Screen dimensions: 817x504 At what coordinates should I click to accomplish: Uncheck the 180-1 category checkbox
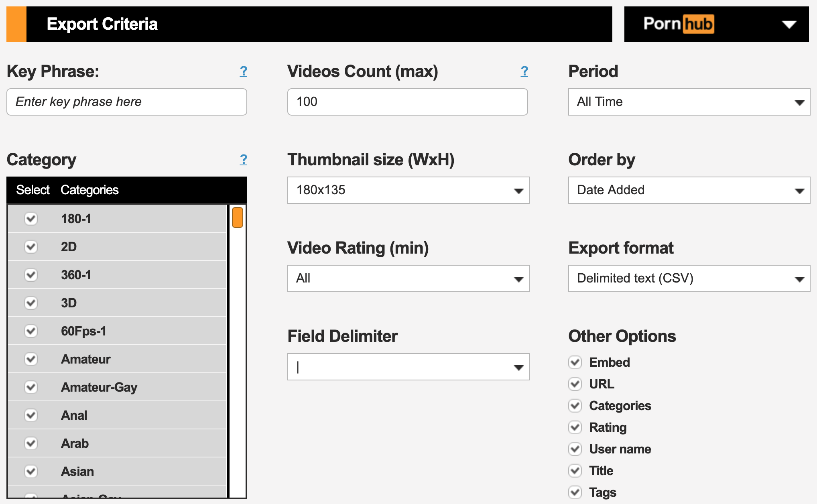31,219
